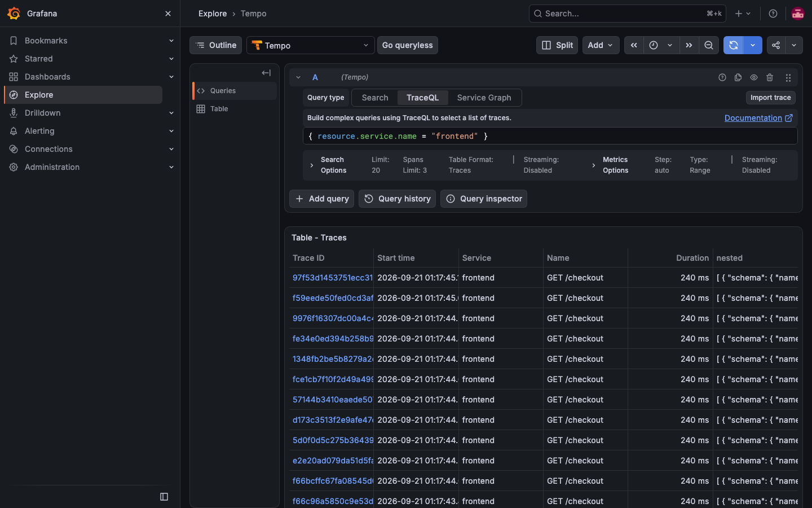Expand the Connections chevron
This screenshot has width=812, height=508.
tap(171, 149)
